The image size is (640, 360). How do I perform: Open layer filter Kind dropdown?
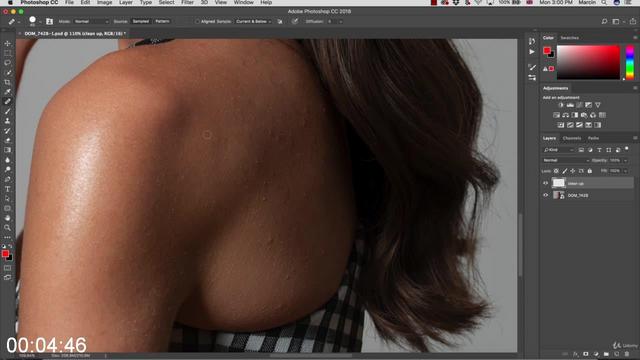[x=558, y=150]
